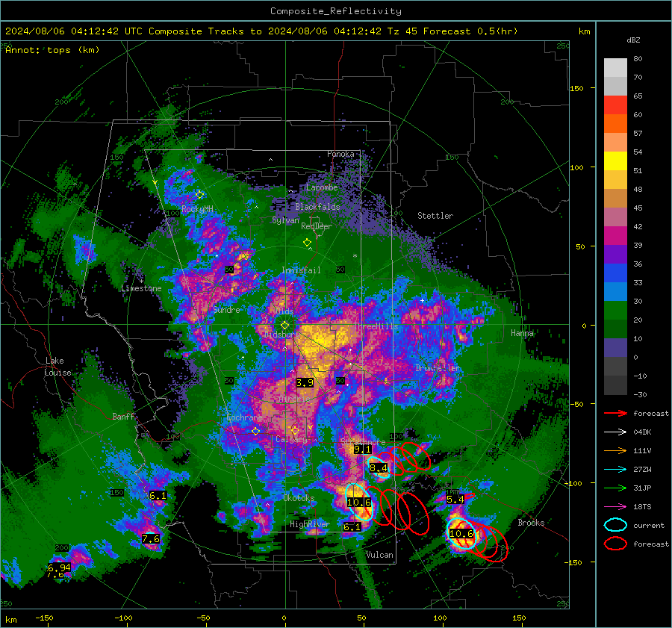
Task: Pick the orange 57-60 dBZ color swatch
Action: tap(615, 124)
